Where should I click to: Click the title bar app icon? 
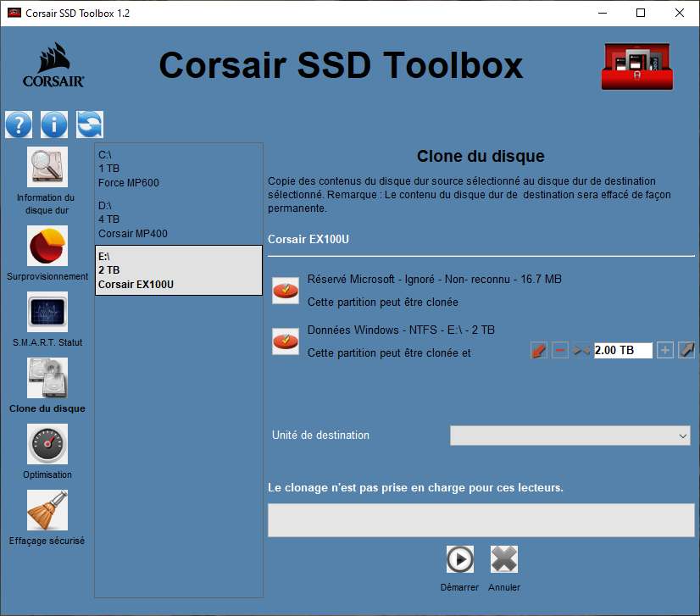click(x=14, y=13)
